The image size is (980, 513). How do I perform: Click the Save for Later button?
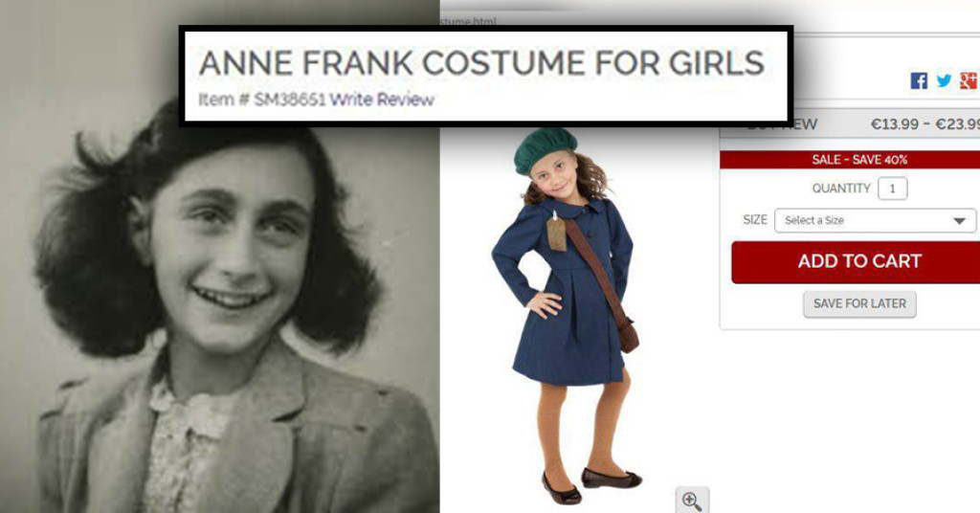coord(859,303)
